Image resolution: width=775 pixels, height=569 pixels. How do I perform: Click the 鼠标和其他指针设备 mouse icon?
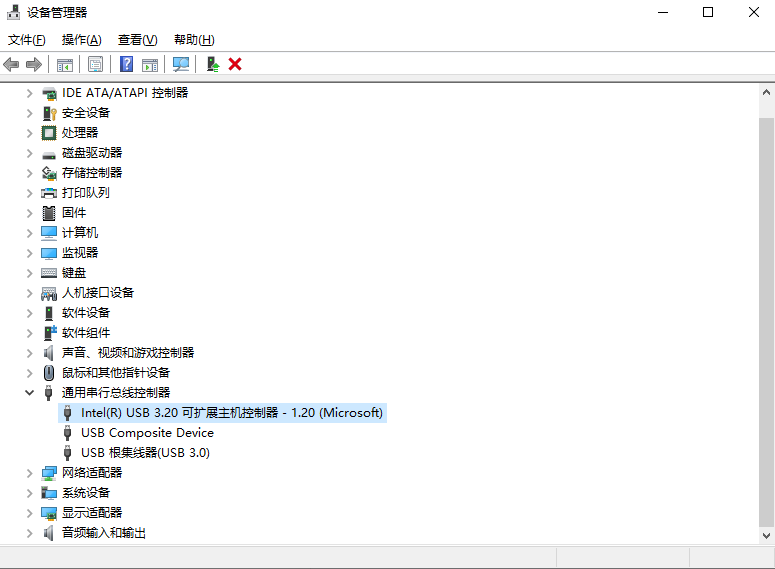49,373
